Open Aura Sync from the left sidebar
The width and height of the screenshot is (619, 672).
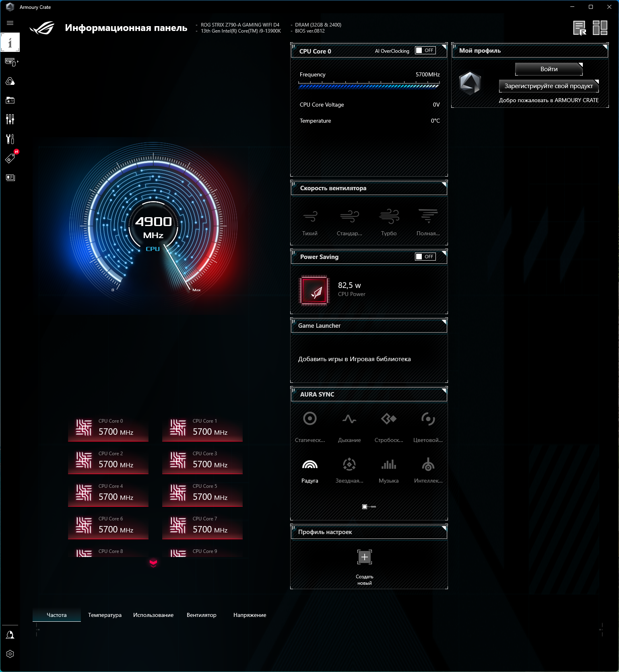[10, 81]
